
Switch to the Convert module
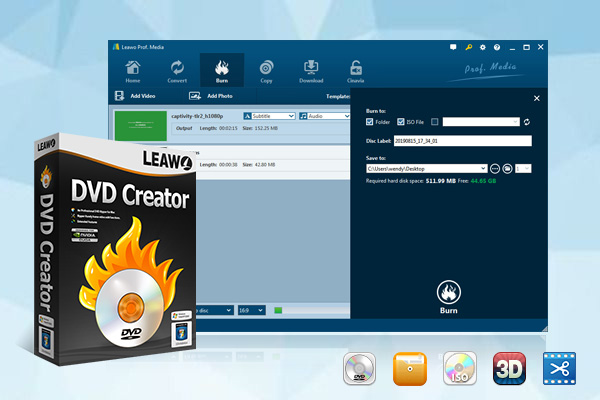pos(177,72)
